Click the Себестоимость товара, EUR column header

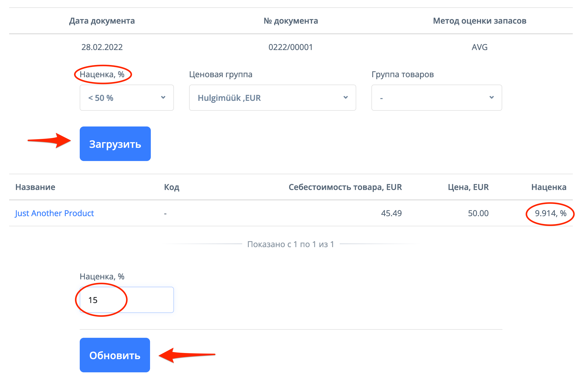345,187
